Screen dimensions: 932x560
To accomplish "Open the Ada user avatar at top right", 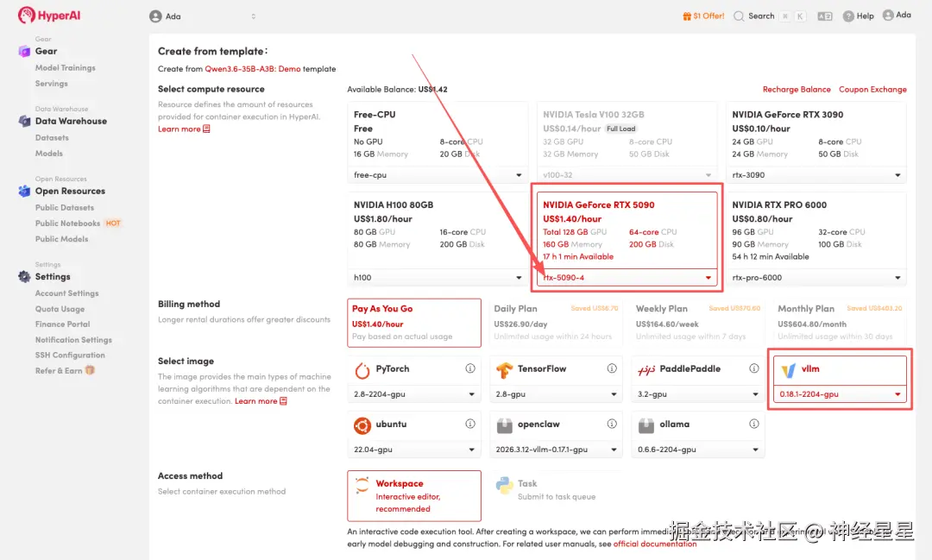I will [888, 15].
